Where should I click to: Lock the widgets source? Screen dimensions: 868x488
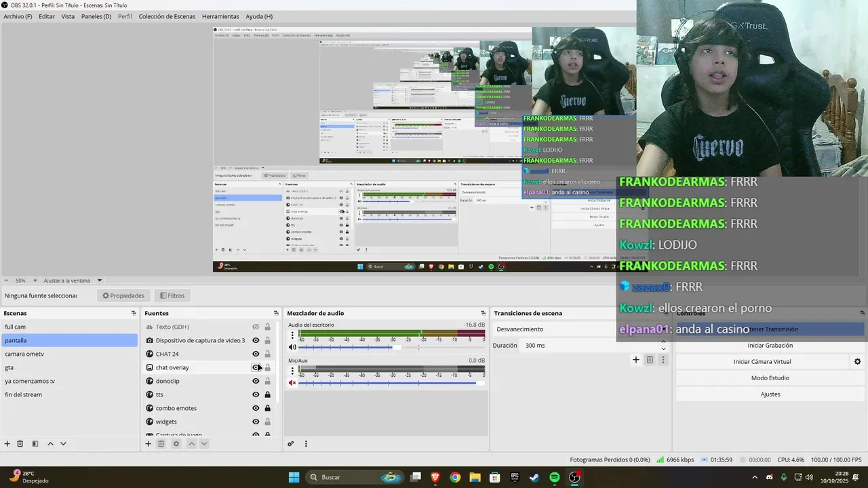[267, 422]
